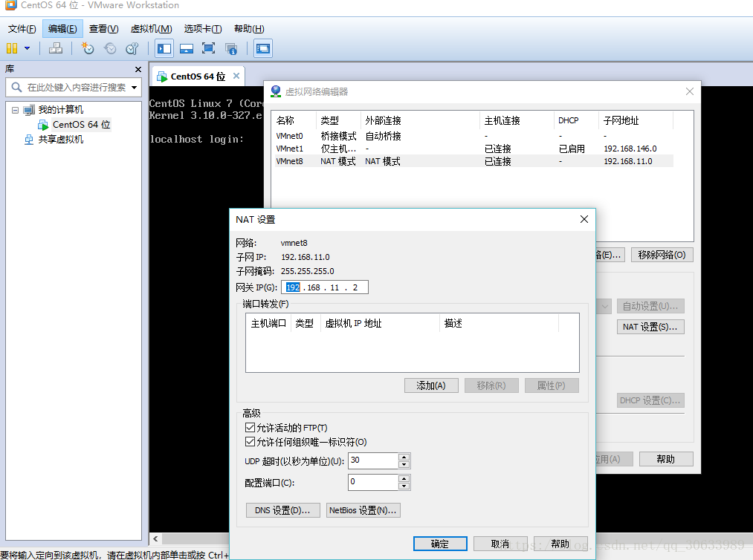The height and width of the screenshot is (560, 753).
Task: Open the 虚拟机(M) menu
Action: pos(152,29)
